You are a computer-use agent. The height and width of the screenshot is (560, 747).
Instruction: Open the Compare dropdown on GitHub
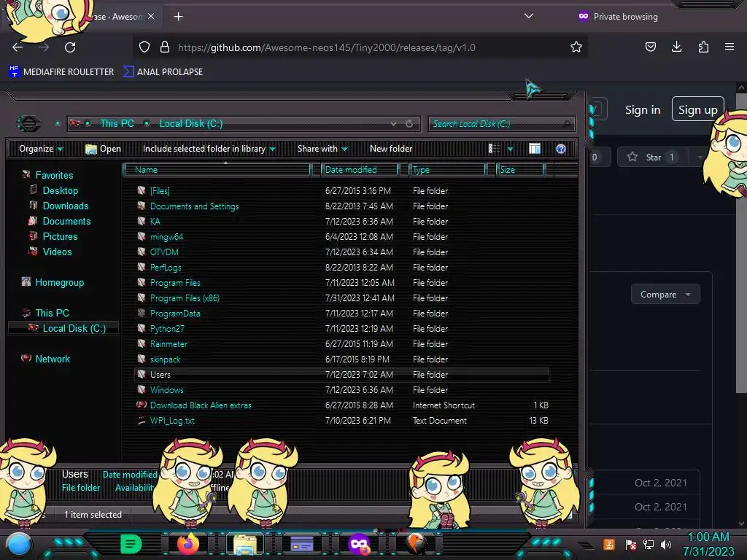[665, 295]
